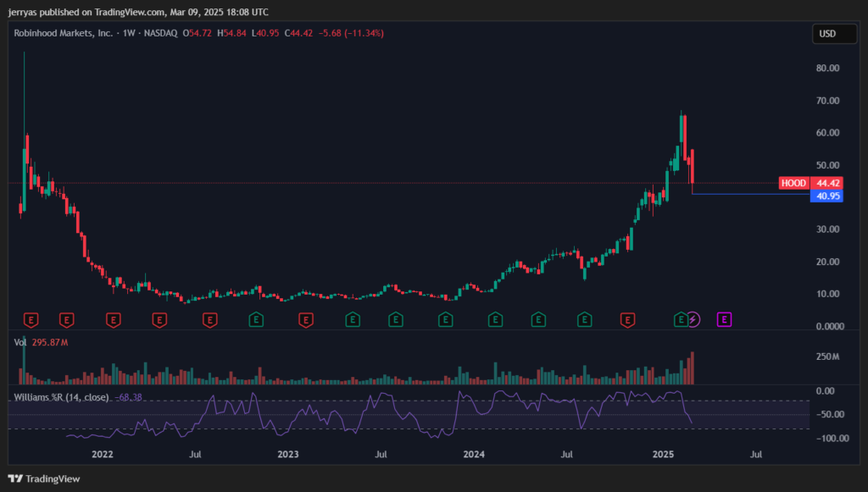This screenshot has width=868, height=492.
Task: Click the rightmost red earnings marker
Action: coord(628,319)
